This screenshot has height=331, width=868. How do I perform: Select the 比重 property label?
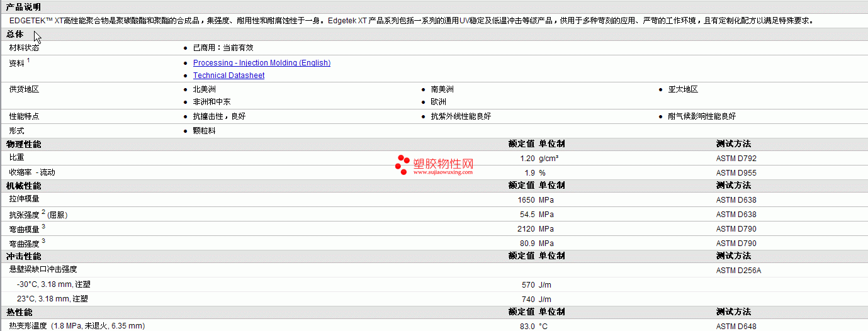tap(17, 157)
